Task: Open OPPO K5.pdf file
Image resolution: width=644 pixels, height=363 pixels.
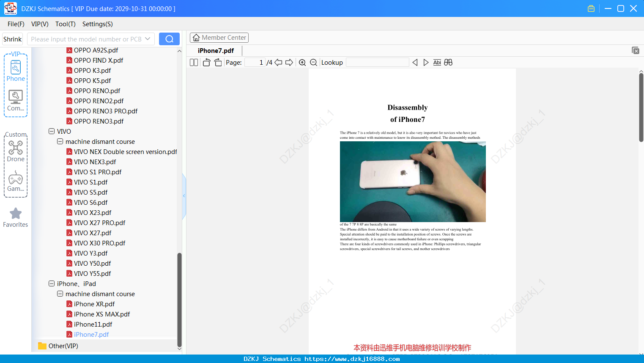Action: pyautogui.click(x=89, y=80)
